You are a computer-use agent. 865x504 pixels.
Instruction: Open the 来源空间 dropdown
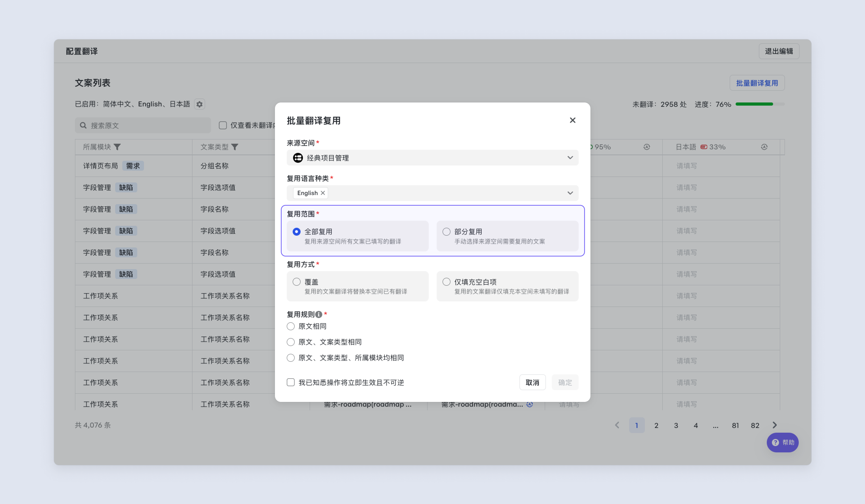point(432,158)
